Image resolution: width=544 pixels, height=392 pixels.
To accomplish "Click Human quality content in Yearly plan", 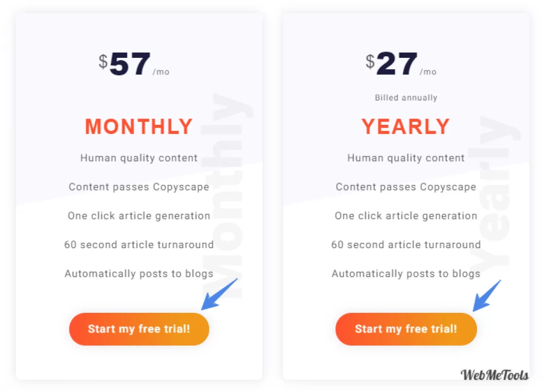I will pos(406,158).
